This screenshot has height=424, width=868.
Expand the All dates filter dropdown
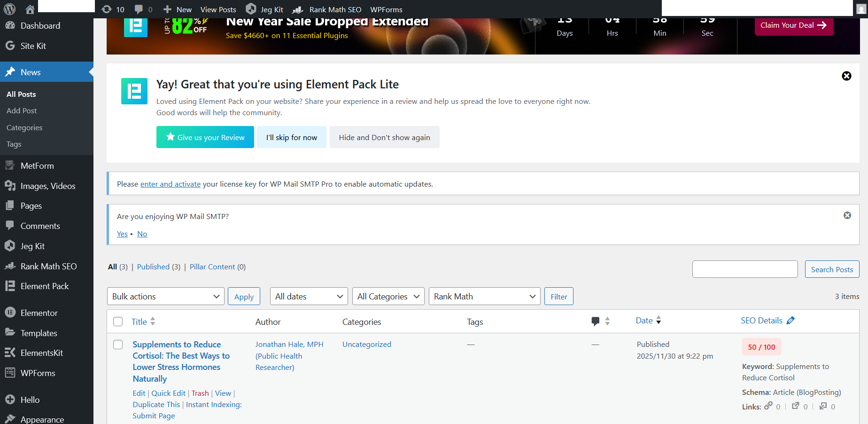coord(309,296)
